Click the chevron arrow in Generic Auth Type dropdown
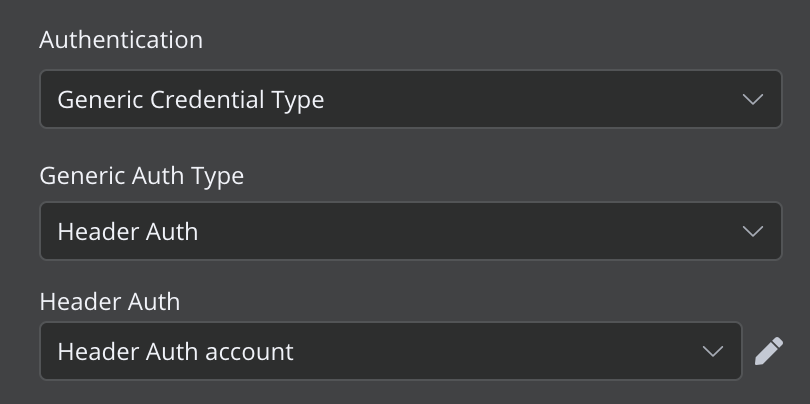810x404 pixels. click(753, 231)
